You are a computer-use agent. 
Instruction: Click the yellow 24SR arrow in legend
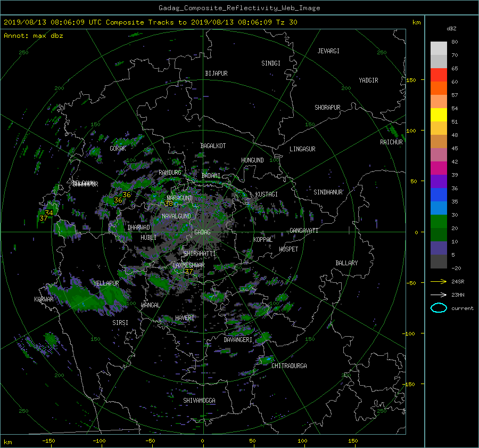pyautogui.click(x=439, y=281)
